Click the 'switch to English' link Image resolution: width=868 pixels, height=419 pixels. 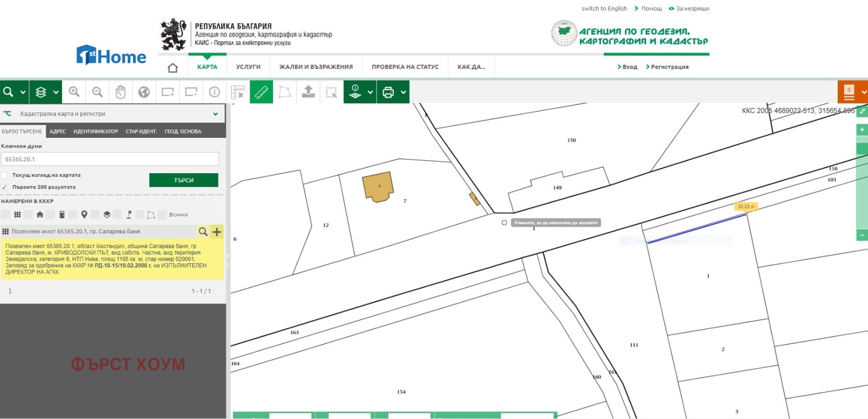click(604, 9)
